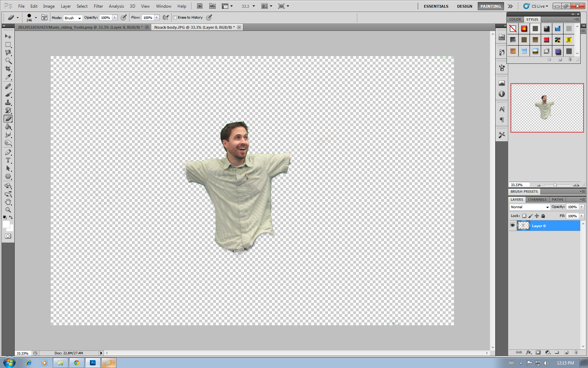
Task: Show more workspaces with double arrow
Action: tap(510, 6)
